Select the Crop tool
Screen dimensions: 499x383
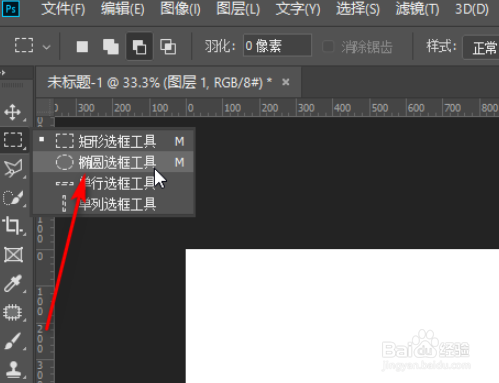[13, 226]
